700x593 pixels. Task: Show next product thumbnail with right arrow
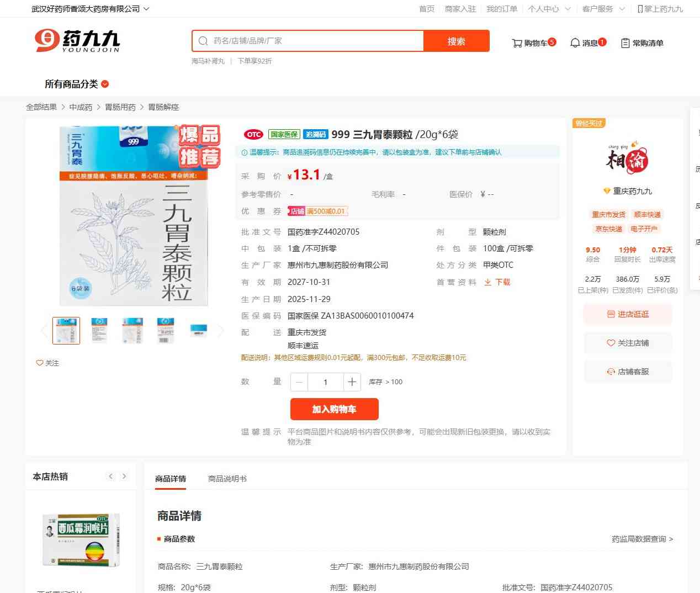click(x=221, y=331)
